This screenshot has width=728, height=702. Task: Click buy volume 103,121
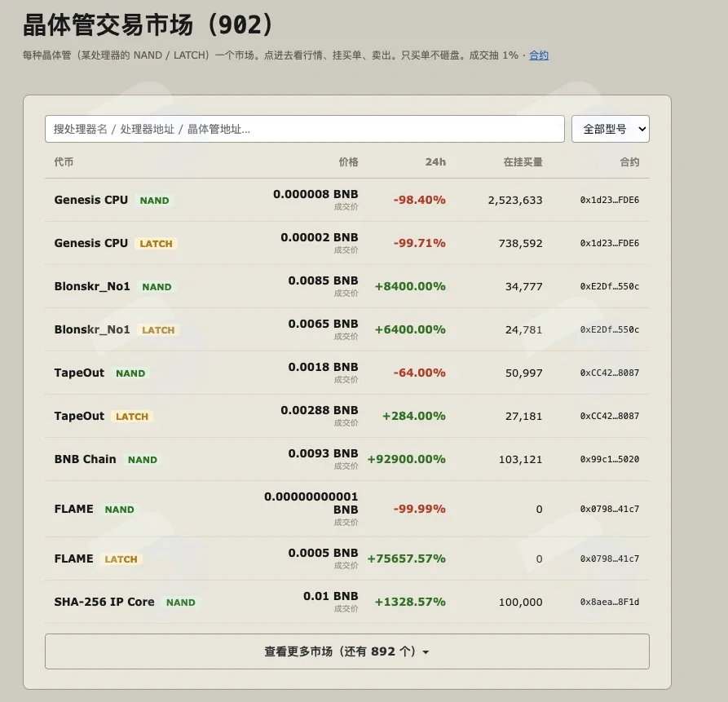click(x=520, y=459)
